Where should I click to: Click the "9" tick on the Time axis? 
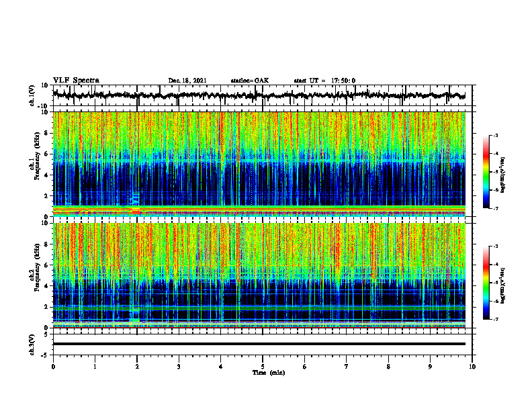[x=430, y=367]
